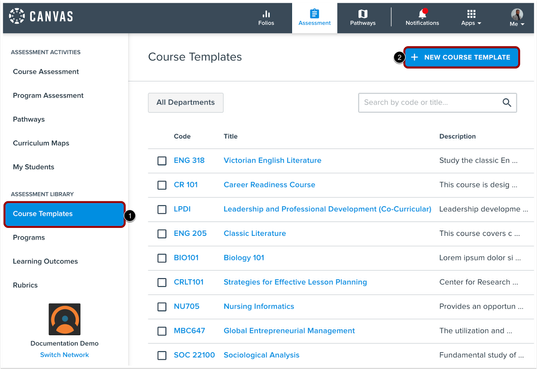The height and width of the screenshot is (369, 537).
Task: Click the New Course Template button
Action: click(461, 57)
